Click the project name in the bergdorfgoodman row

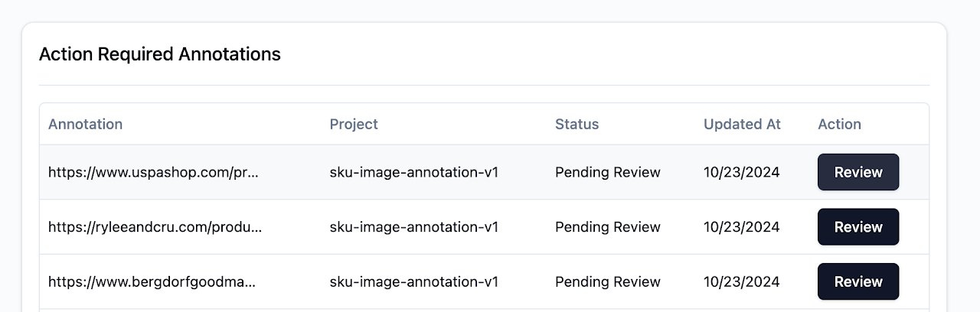[413, 281]
